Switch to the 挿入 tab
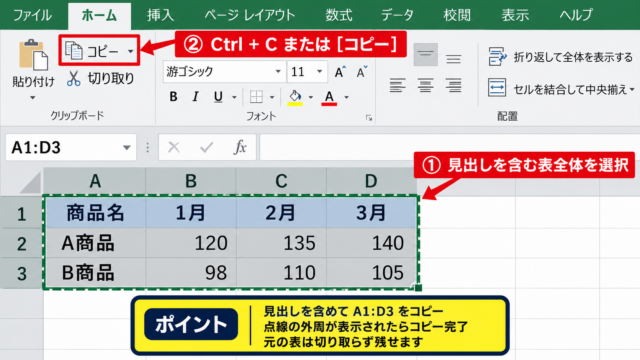The height and width of the screenshot is (360, 640). (x=160, y=16)
